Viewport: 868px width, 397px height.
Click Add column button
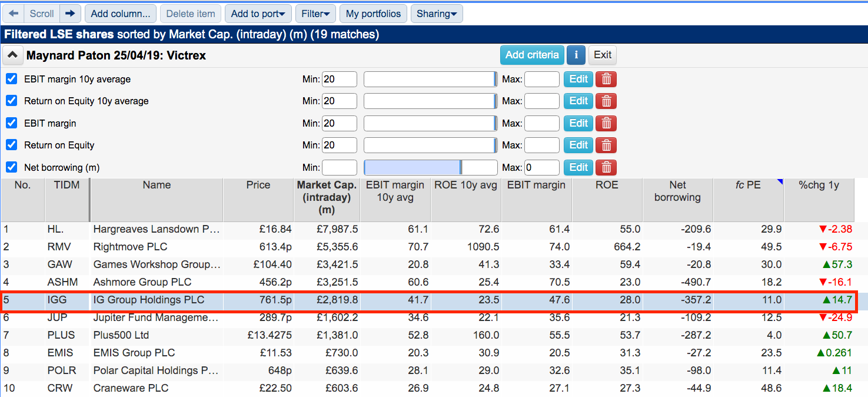[x=121, y=14]
